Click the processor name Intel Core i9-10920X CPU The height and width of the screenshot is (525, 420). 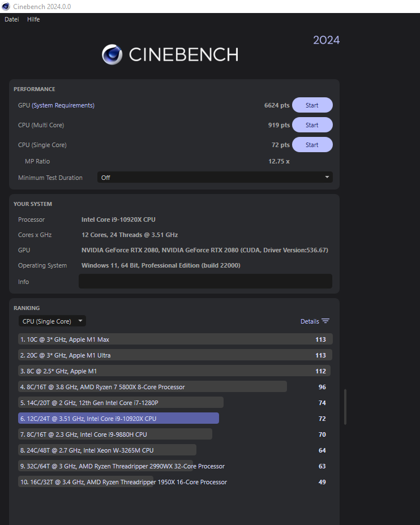coord(118,220)
